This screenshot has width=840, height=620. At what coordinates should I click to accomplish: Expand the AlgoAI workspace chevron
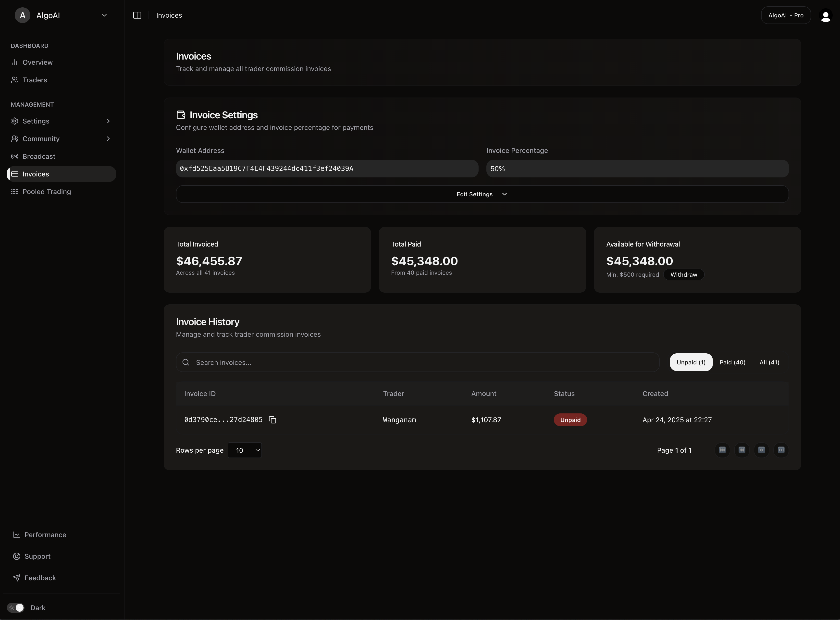(104, 15)
